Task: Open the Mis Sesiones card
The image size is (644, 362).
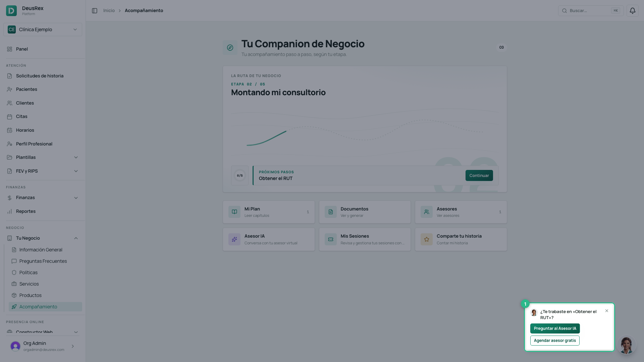Action: (365, 239)
